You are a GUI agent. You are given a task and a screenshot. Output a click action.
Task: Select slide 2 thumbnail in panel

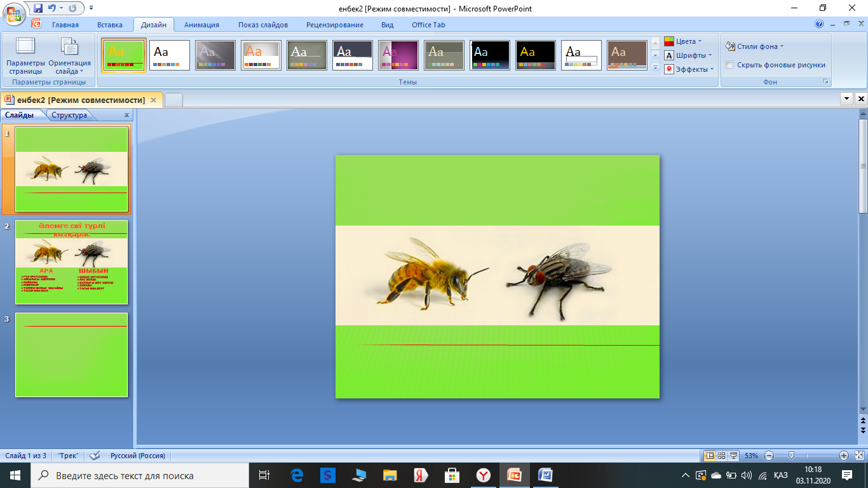tap(71, 262)
